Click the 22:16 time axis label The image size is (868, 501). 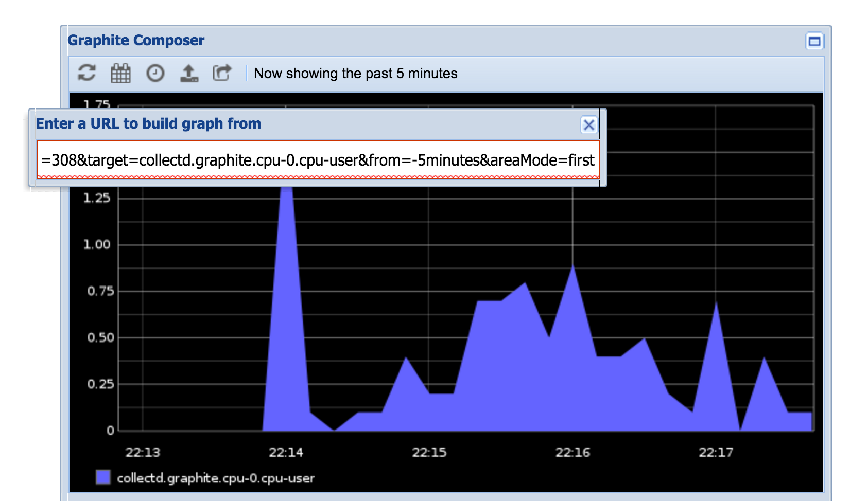[572, 452]
